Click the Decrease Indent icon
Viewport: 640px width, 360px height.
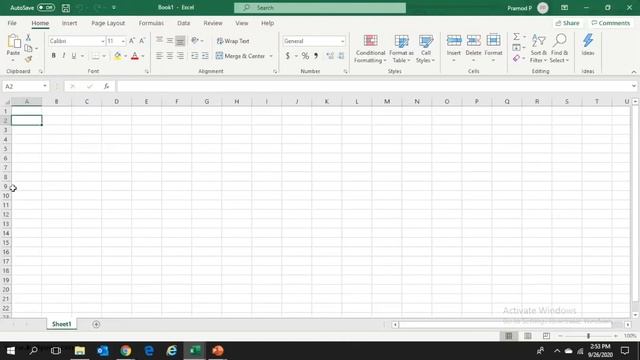[195, 56]
